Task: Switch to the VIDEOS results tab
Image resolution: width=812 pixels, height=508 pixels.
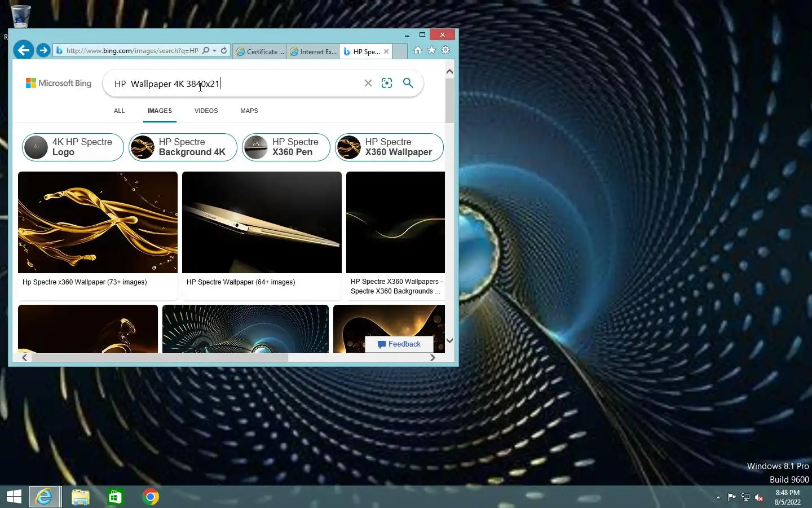Action: (x=206, y=111)
